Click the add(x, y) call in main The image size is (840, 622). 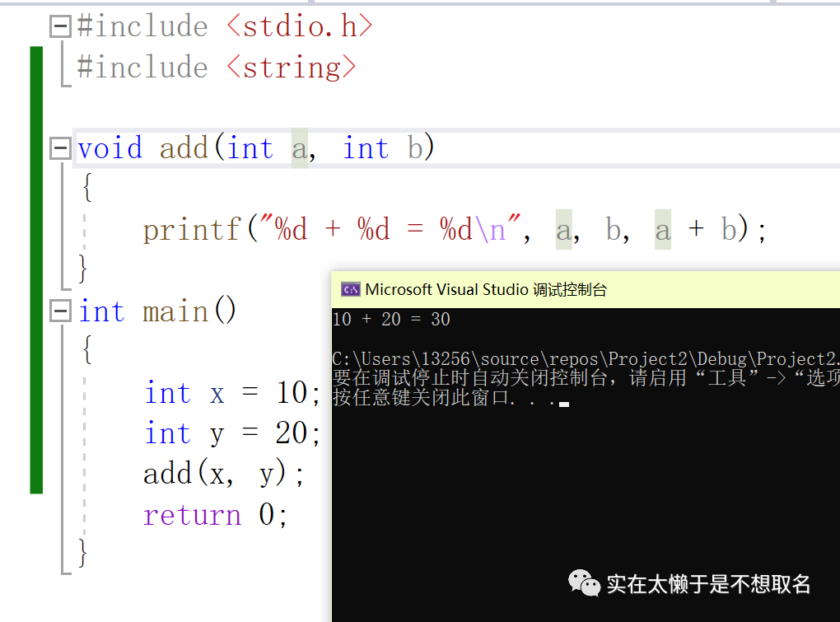pos(223,475)
